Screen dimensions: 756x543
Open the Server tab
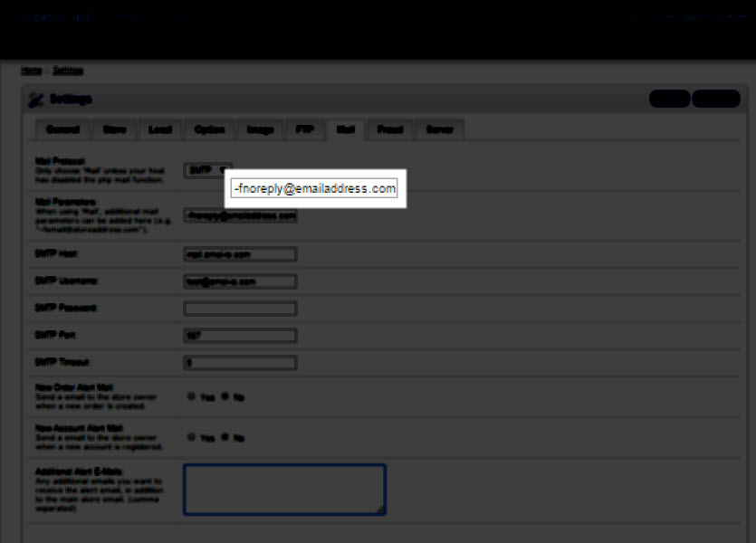click(440, 129)
